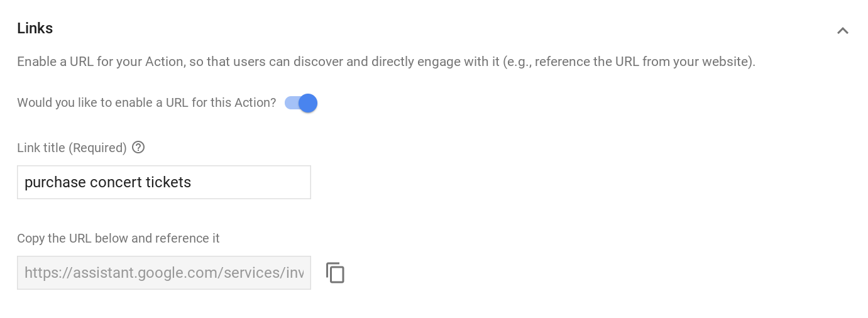Screen dimensions: 868x318
Task: Click the Links section heading
Action: click(35, 28)
